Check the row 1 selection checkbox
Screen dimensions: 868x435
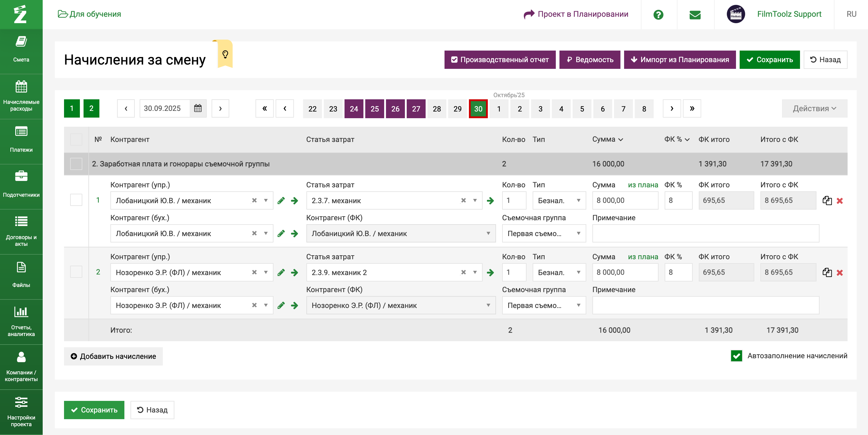coord(76,200)
